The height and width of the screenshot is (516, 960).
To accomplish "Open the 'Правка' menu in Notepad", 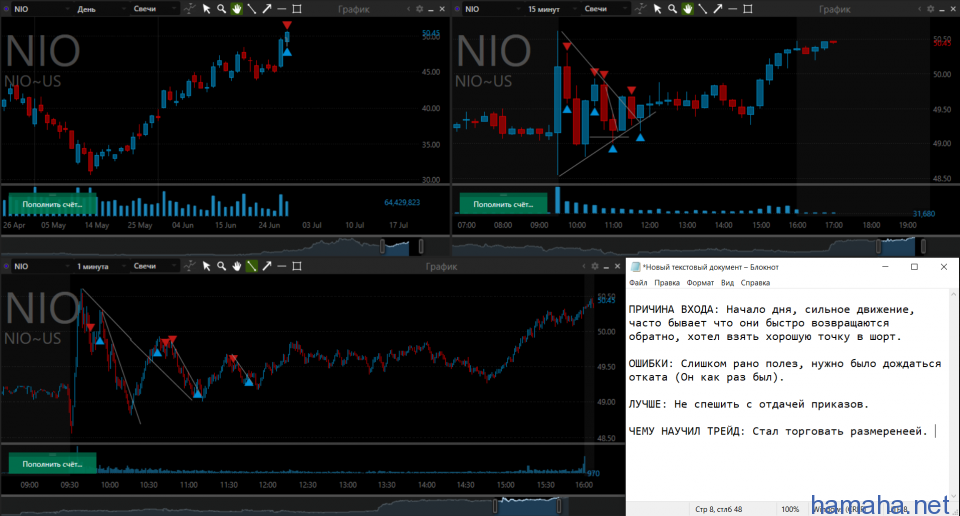I will pos(667,283).
